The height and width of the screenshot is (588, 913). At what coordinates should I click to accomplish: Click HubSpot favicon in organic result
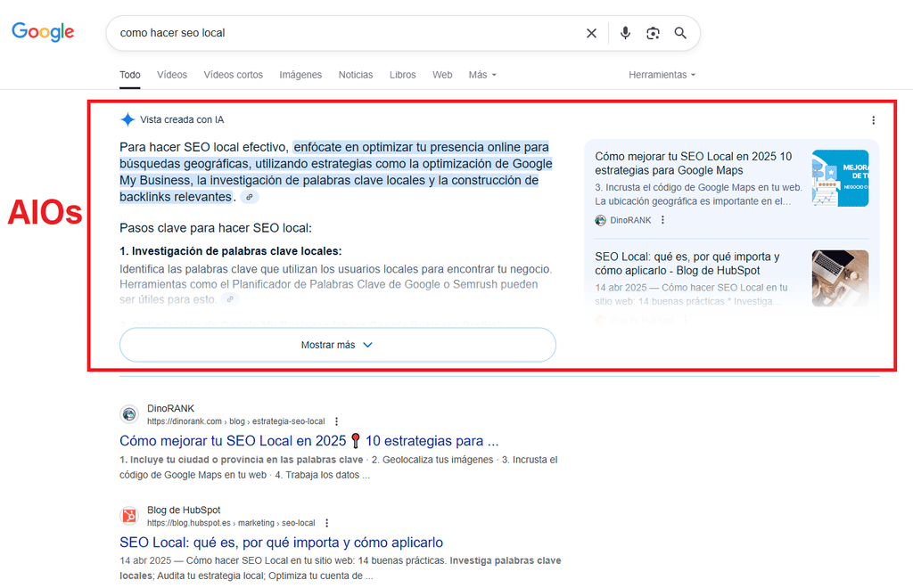(129, 516)
